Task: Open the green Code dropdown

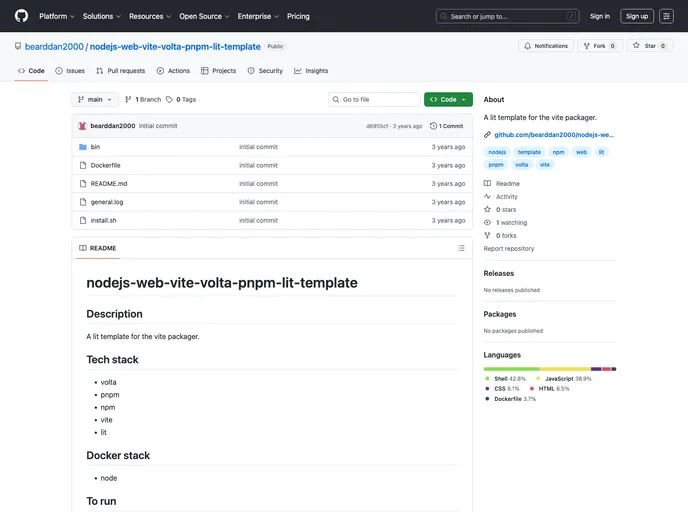Action: [x=448, y=100]
